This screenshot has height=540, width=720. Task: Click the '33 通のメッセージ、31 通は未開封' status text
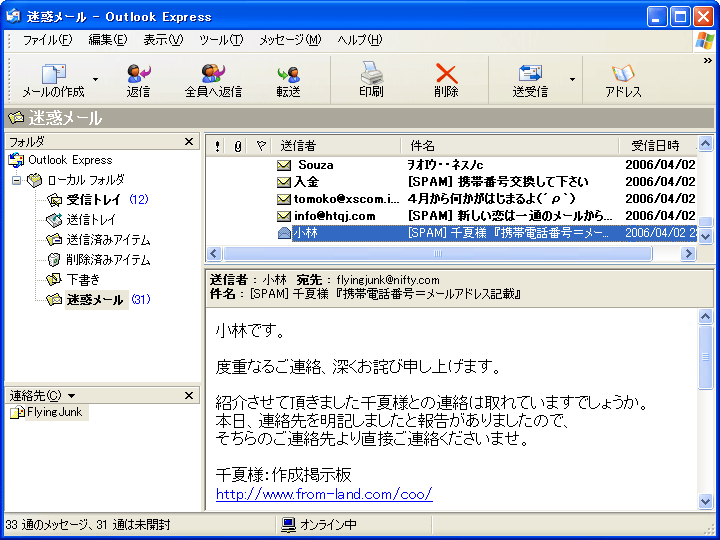(x=88, y=524)
